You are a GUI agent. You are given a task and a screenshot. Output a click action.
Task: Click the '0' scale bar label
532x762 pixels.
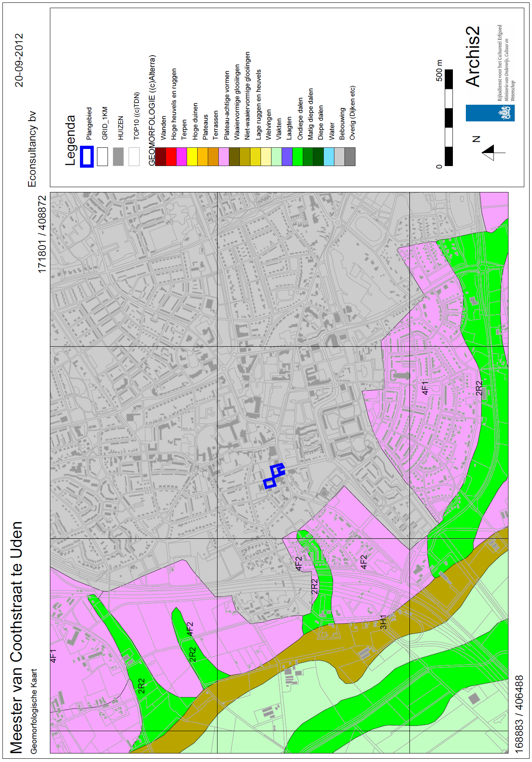click(x=439, y=166)
